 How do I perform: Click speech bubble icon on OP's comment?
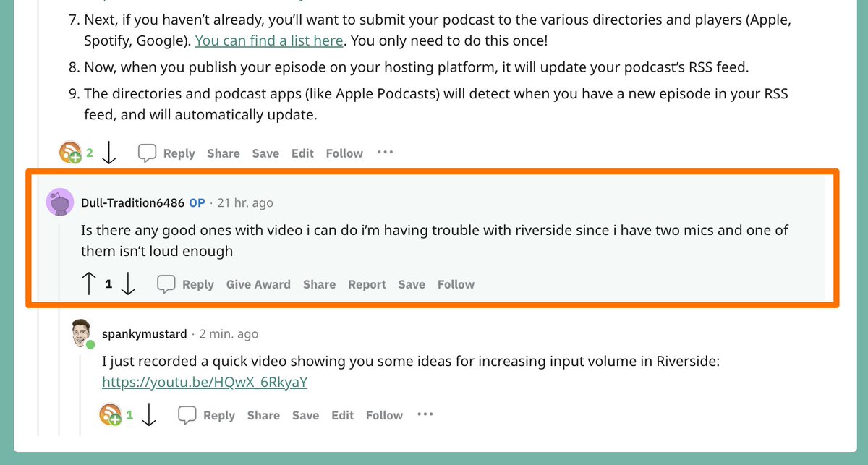166,284
